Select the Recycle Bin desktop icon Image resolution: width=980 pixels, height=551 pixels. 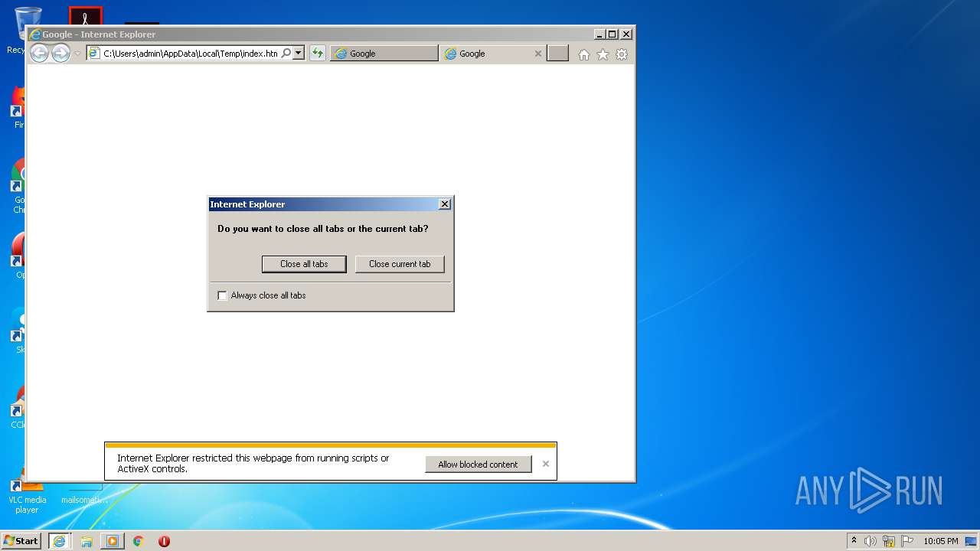point(18,31)
